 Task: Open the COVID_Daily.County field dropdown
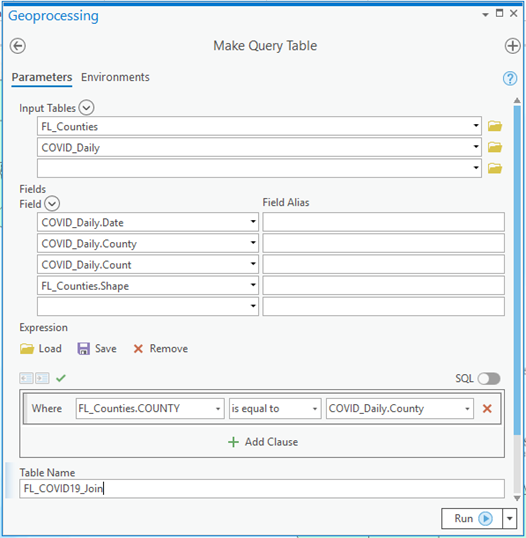[x=253, y=243]
